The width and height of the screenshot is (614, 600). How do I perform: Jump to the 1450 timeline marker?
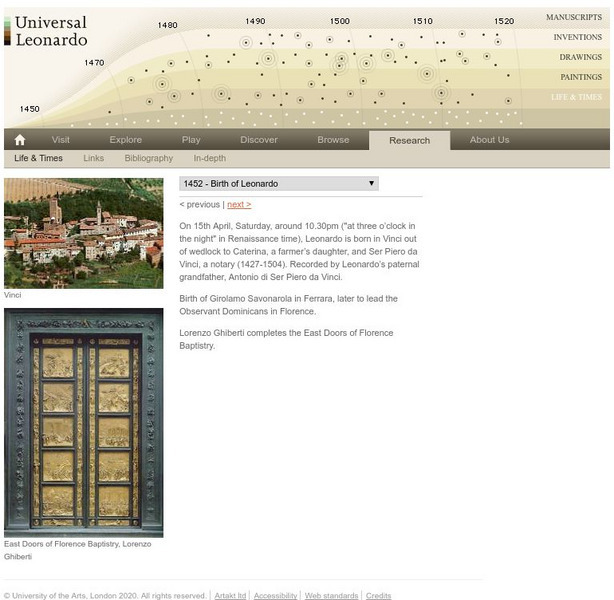30,109
